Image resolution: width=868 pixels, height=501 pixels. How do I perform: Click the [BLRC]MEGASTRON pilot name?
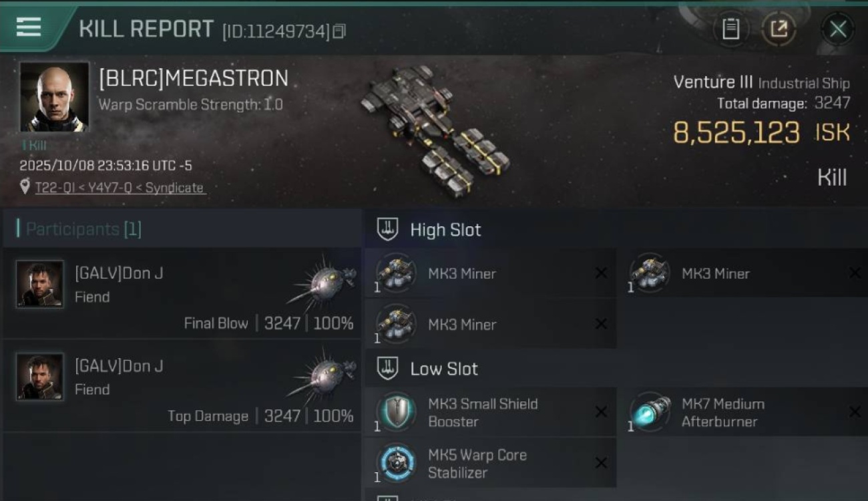point(194,78)
